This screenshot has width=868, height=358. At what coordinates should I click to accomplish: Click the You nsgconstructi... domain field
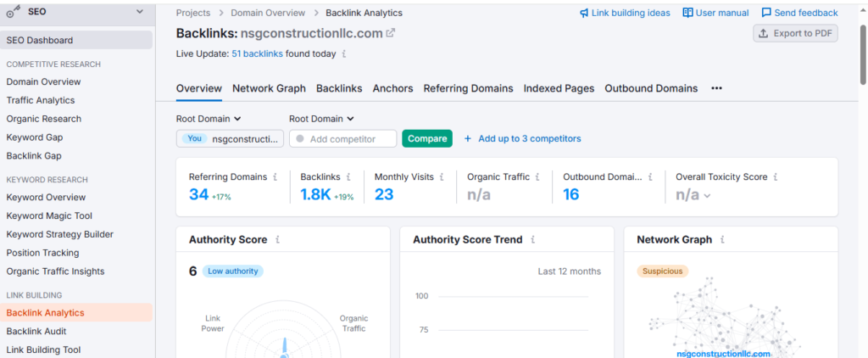point(231,138)
